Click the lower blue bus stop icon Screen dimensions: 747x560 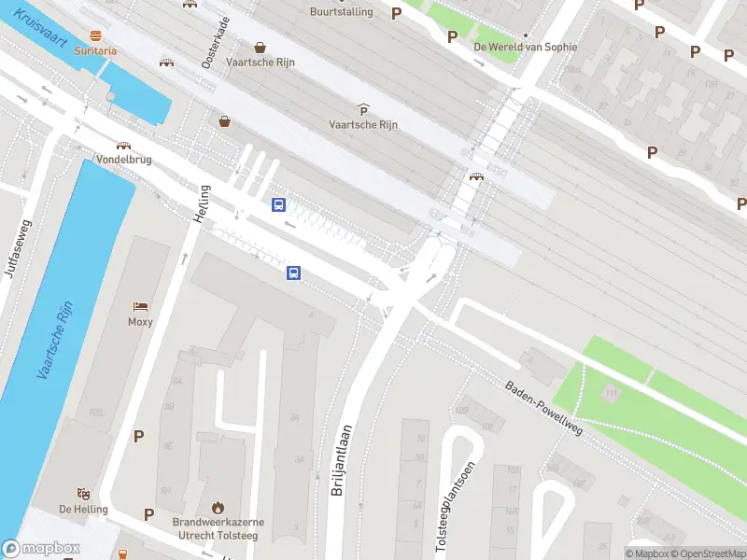point(293,273)
